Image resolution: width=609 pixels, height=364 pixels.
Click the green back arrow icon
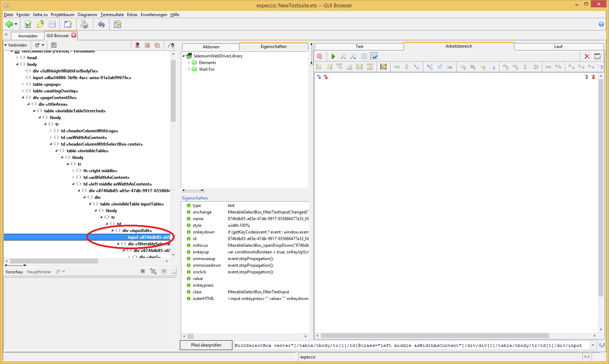point(9,24)
